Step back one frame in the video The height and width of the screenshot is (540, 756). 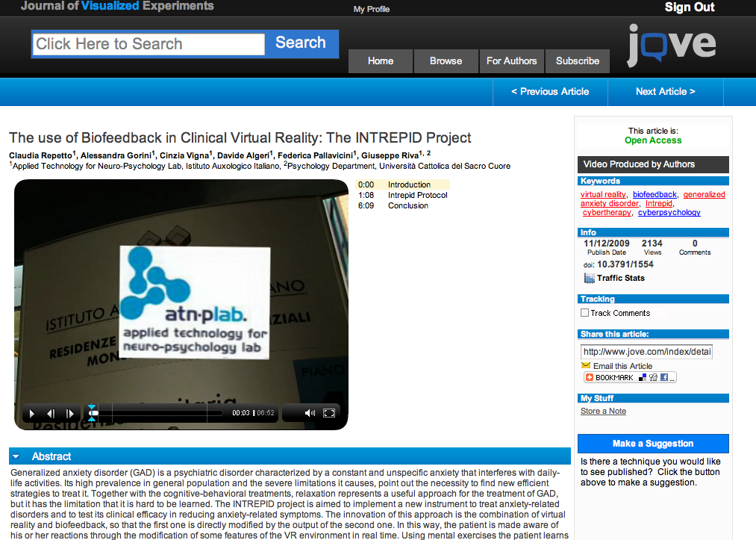coord(51,413)
